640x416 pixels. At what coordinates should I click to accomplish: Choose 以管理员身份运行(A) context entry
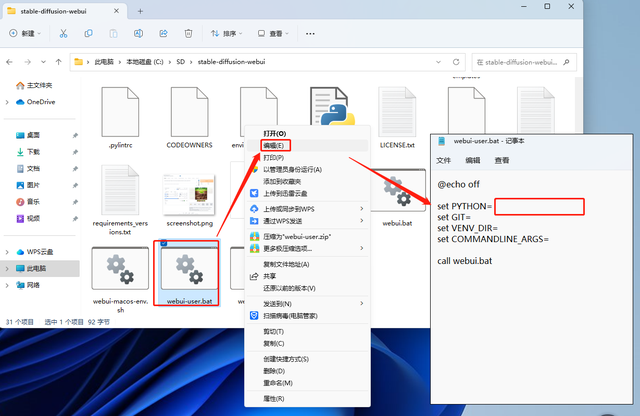[293, 169]
